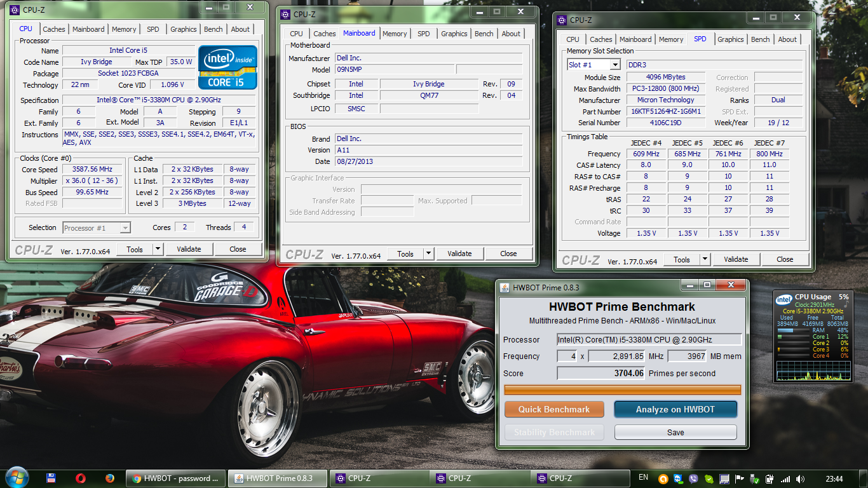Click the CPU-Z title icon of SPD window
868x488 pixels.
[562, 20]
